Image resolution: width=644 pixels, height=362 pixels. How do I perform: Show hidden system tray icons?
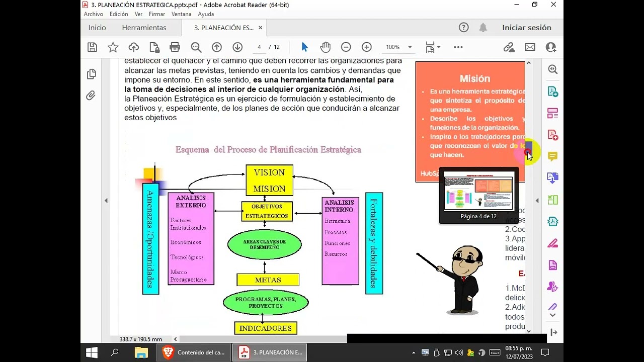(x=414, y=352)
